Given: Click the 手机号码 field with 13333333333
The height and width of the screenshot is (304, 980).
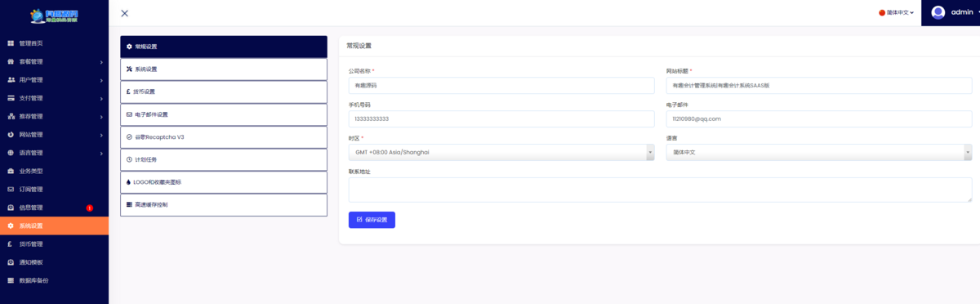Looking at the screenshot, I should point(501,118).
